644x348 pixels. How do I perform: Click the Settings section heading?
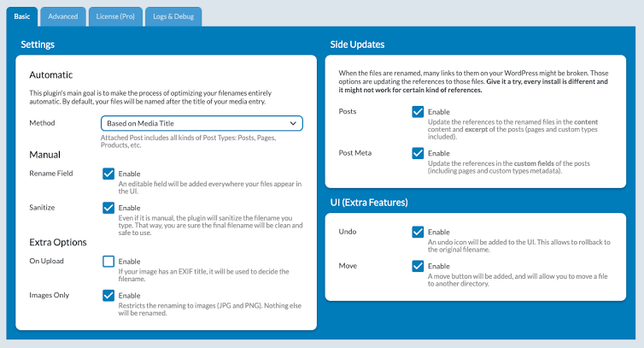38,44
